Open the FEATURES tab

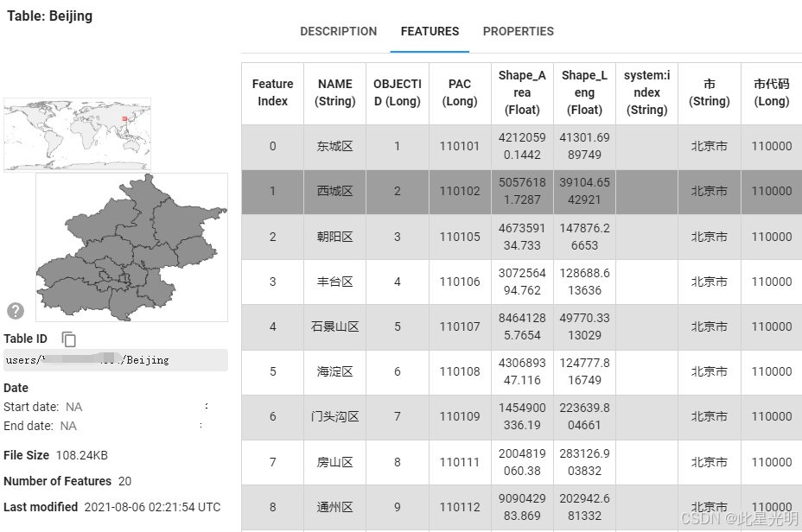(430, 32)
